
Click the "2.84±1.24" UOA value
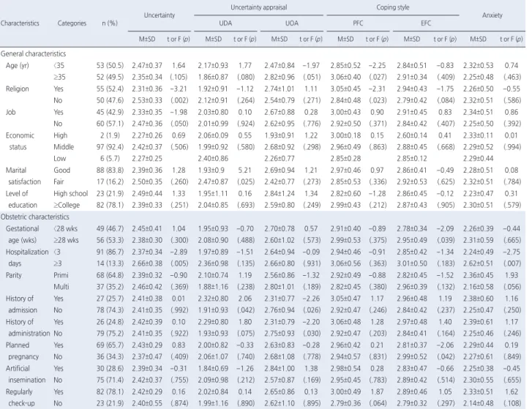coord(280,193)
